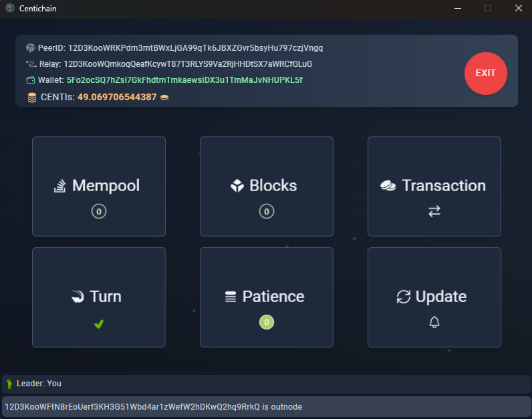532x419 pixels.
Task: Click the red EXIT button
Action: (x=485, y=74)
